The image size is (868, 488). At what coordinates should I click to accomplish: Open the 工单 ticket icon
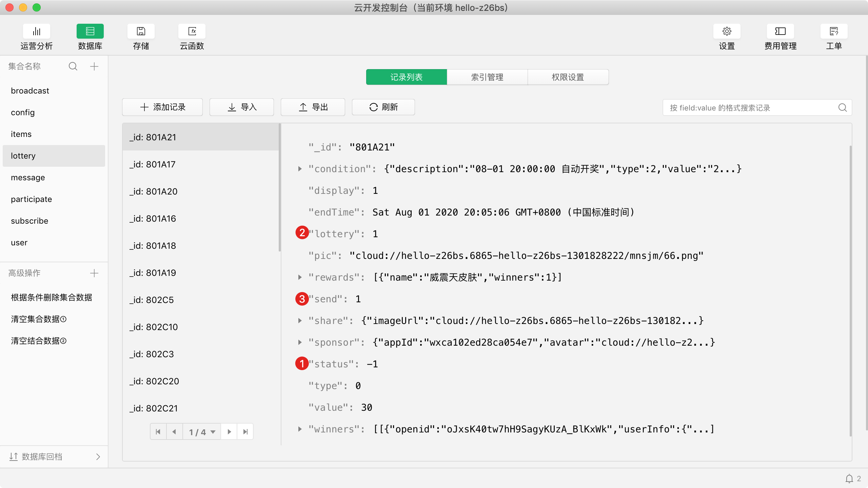[834, 32]
